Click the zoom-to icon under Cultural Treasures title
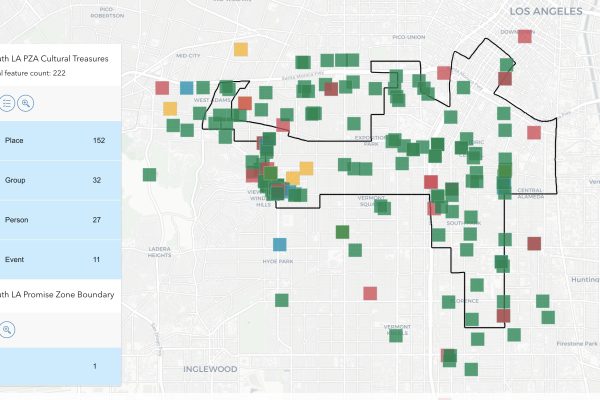 (26, 103)
